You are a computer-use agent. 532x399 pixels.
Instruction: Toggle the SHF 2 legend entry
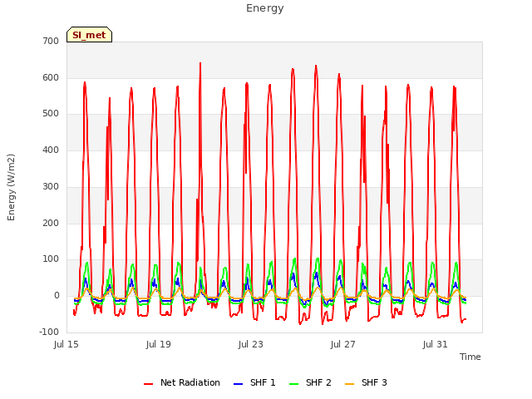point(310,382)
